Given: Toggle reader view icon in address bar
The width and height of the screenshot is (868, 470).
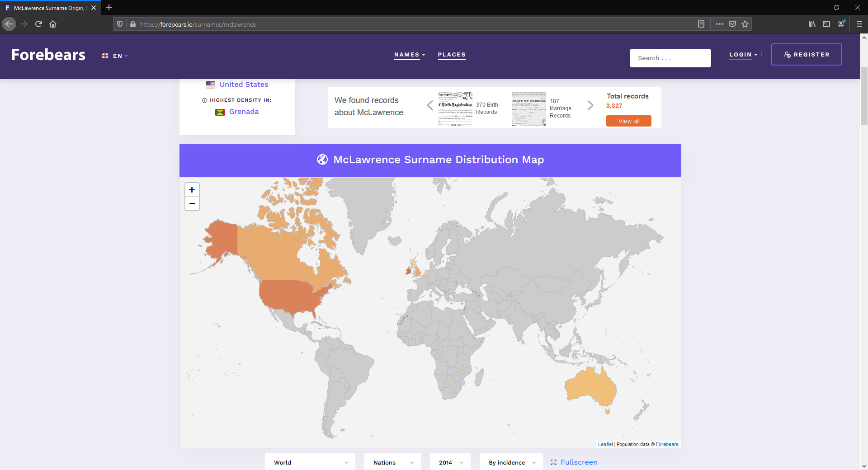Looking at the screenshot, I should click(701, 24).
